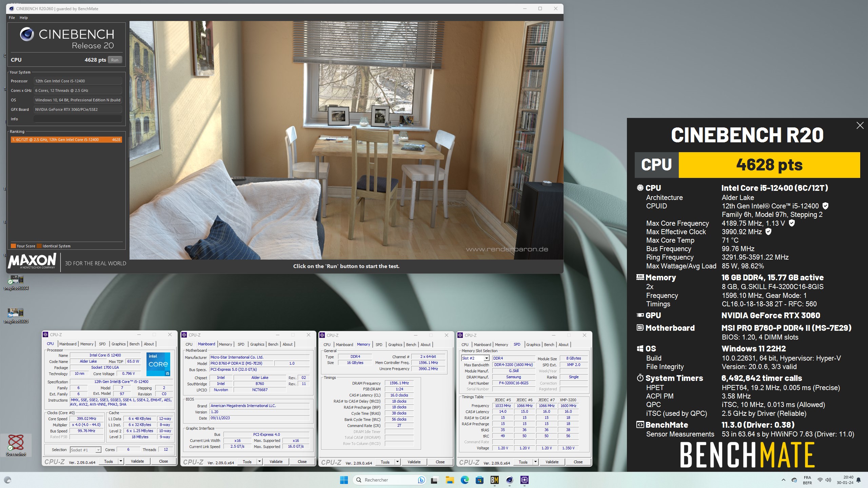The image size is (868, 488).
Task: Select SPD tab in CPU-Z Memory window
Action: [x=379, y=345]
